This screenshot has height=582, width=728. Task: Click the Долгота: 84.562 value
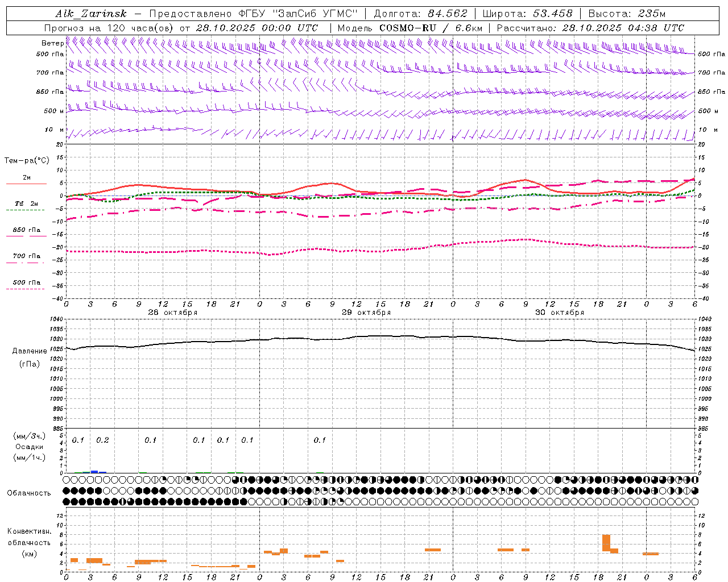421,14
